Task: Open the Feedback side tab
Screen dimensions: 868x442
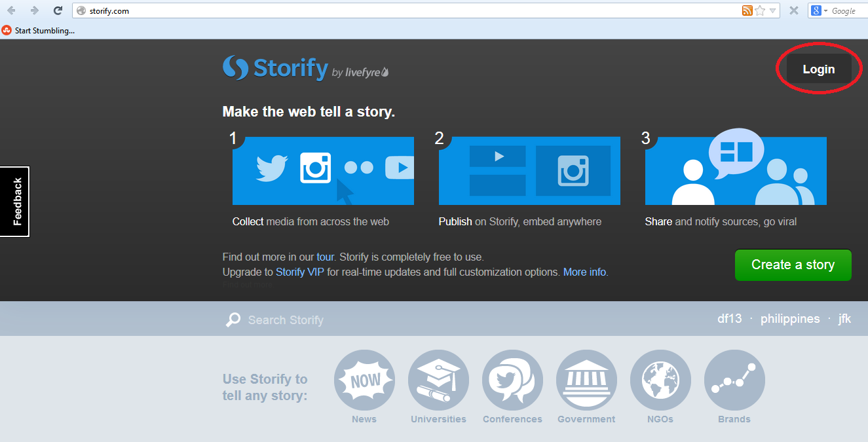Action: (15, 202)
